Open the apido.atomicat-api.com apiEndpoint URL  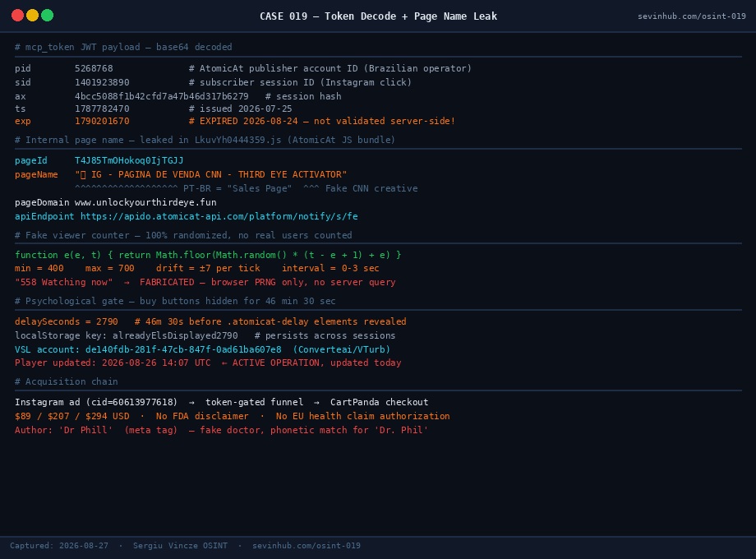(x=219, y=216)
